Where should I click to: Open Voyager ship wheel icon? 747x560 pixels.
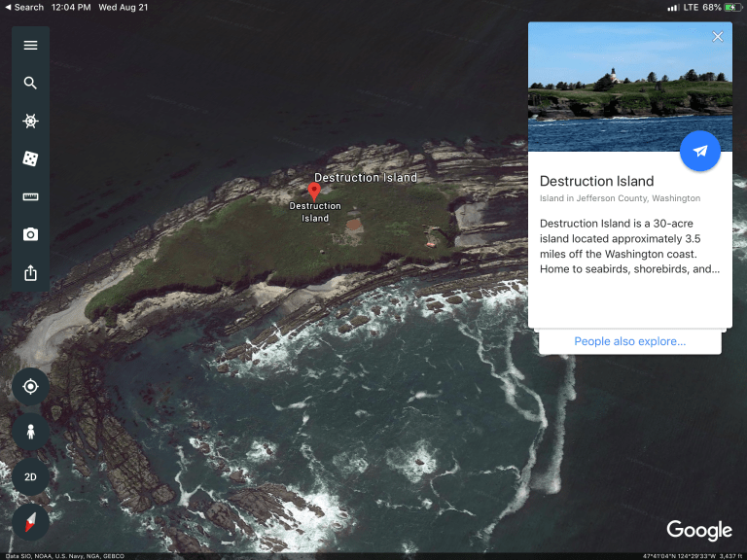30,122
